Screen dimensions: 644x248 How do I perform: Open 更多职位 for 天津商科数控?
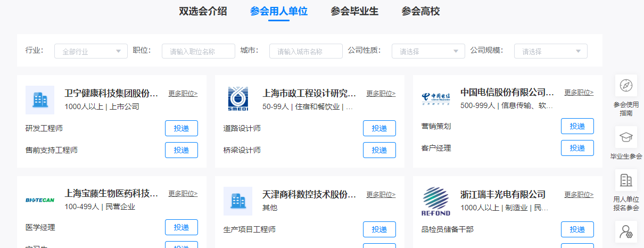click(x=381, y=195)
